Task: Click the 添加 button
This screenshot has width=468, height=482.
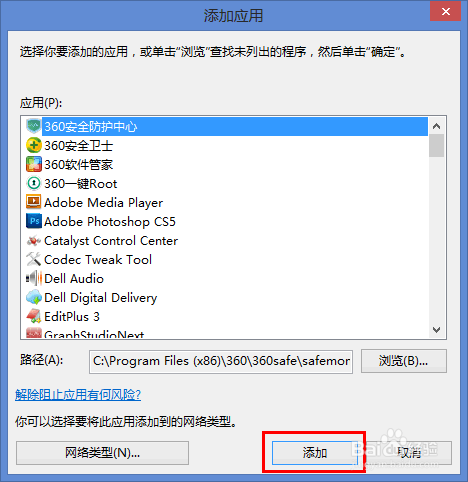Action: coord(314,453)
